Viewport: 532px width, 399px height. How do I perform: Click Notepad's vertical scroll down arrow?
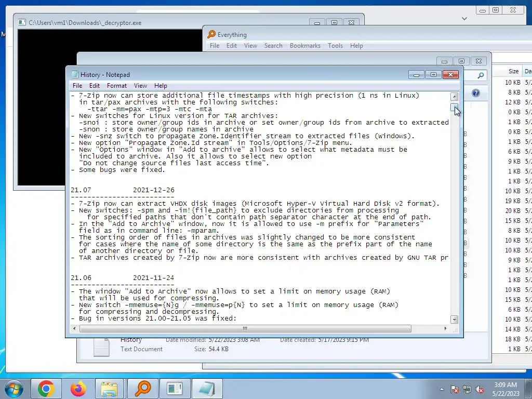pos(454,320)
